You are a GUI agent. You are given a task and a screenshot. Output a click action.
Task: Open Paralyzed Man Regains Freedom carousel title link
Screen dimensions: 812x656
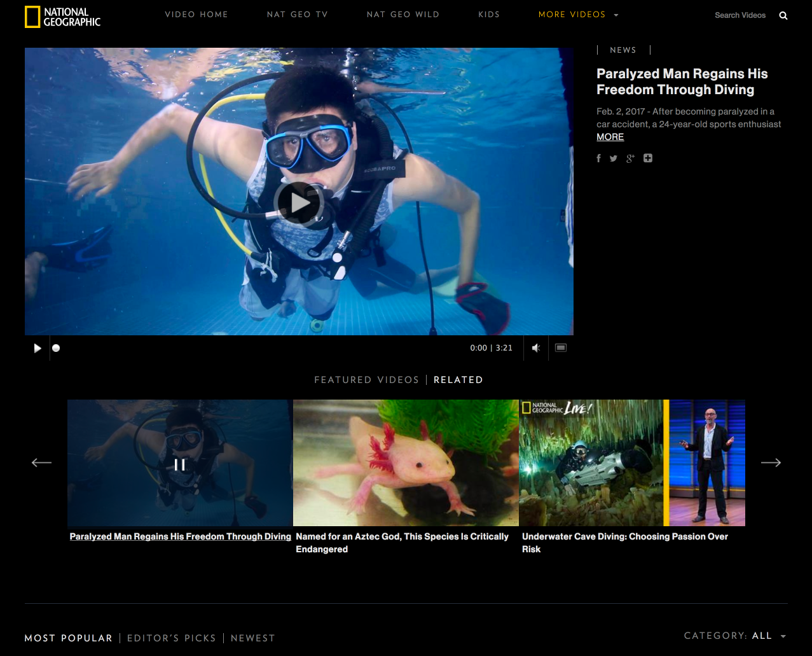[181, 536]
